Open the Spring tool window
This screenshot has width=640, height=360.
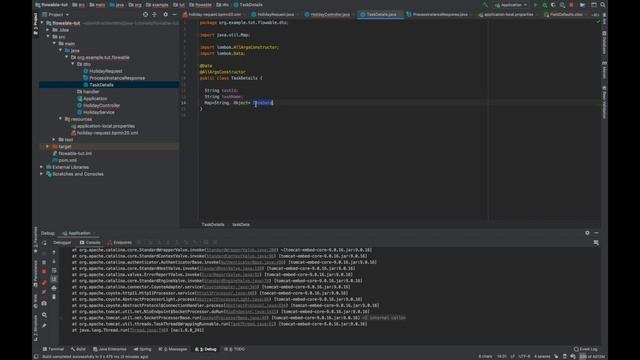coord(142,349)
